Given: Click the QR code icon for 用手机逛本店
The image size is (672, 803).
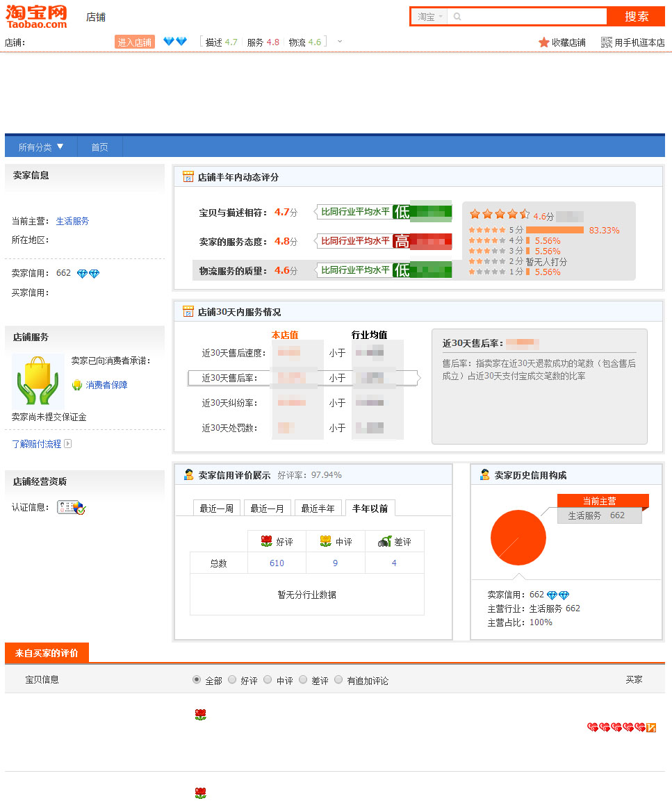Looking at the screenshot, I should [607, 42].
